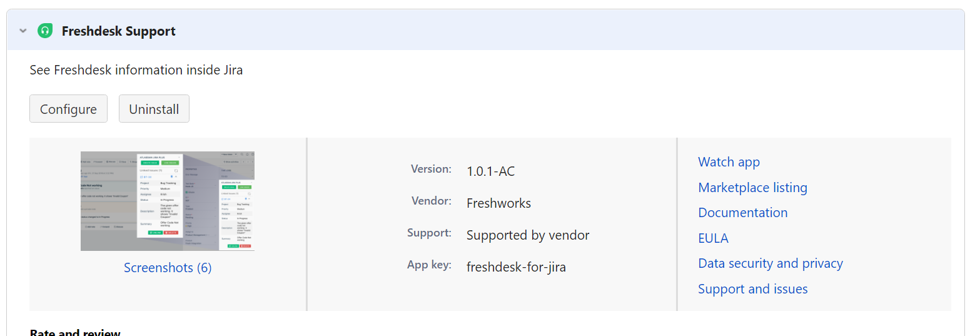The height and width of the screenshot is (336, 980).
Task: Click the Supported by vendor text
Action: pyautogui.click(x=528, y=235)
